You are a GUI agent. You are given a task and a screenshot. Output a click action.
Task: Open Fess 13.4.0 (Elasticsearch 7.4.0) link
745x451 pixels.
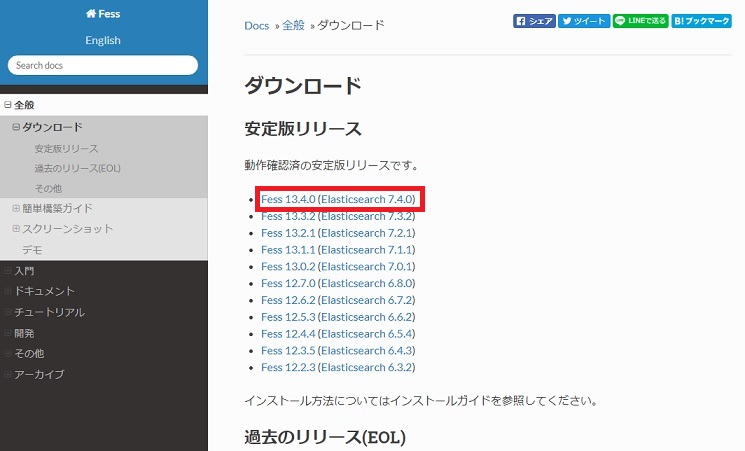(x=338, y=199)
